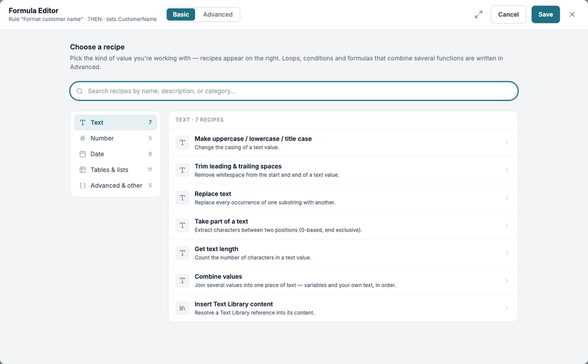The image size is (588, 364).
Task: Select the Text category
Action: [x=115, y=122]
